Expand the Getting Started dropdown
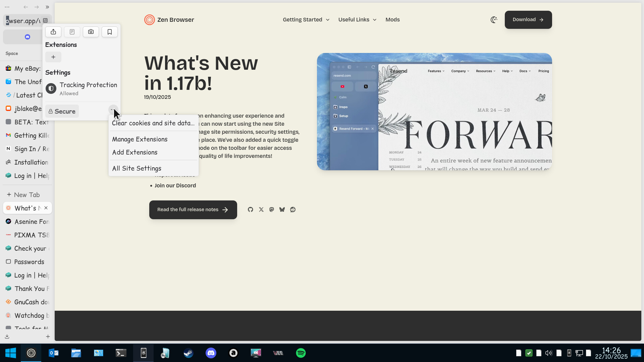644x362 pixels. pos(306,20)
